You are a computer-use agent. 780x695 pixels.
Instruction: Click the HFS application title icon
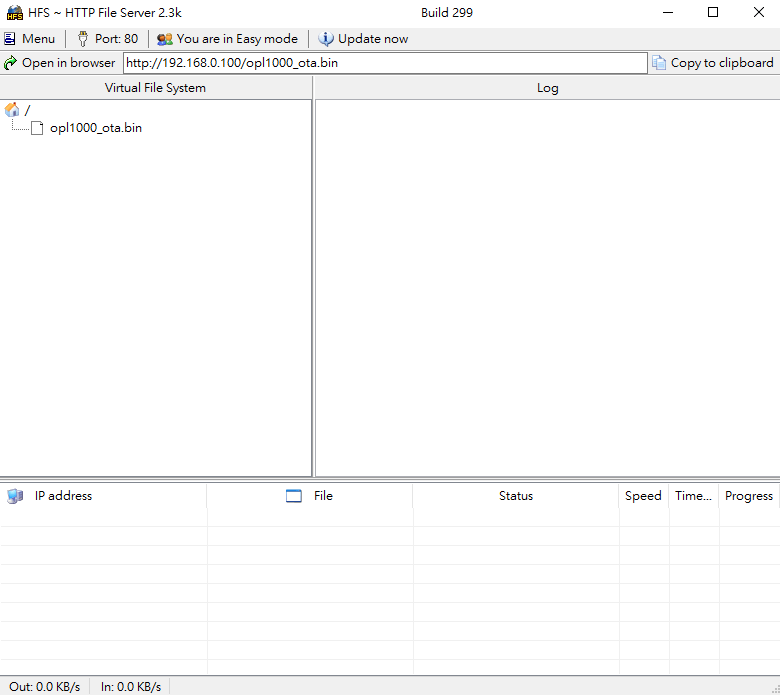point(15,13)
